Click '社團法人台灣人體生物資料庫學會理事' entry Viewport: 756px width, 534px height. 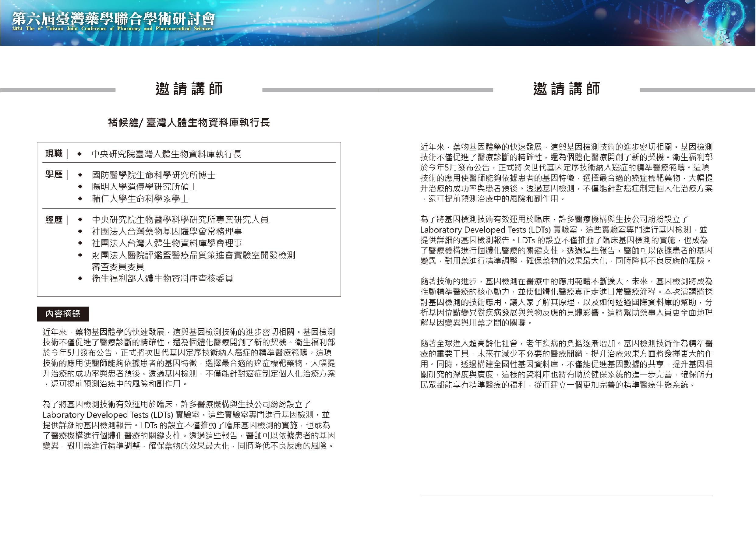tap(167, 243)
